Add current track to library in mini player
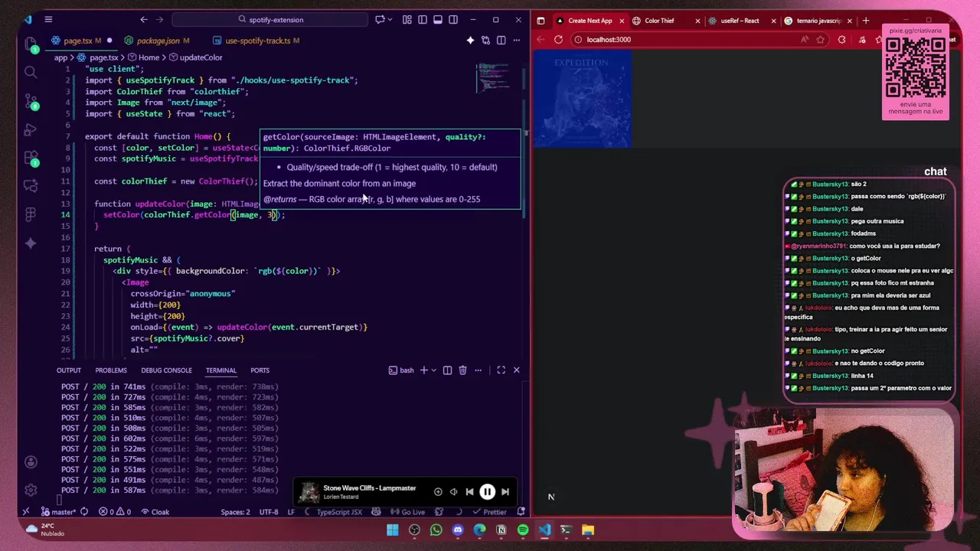Screen dimensions: 980x551 (438, 492)
